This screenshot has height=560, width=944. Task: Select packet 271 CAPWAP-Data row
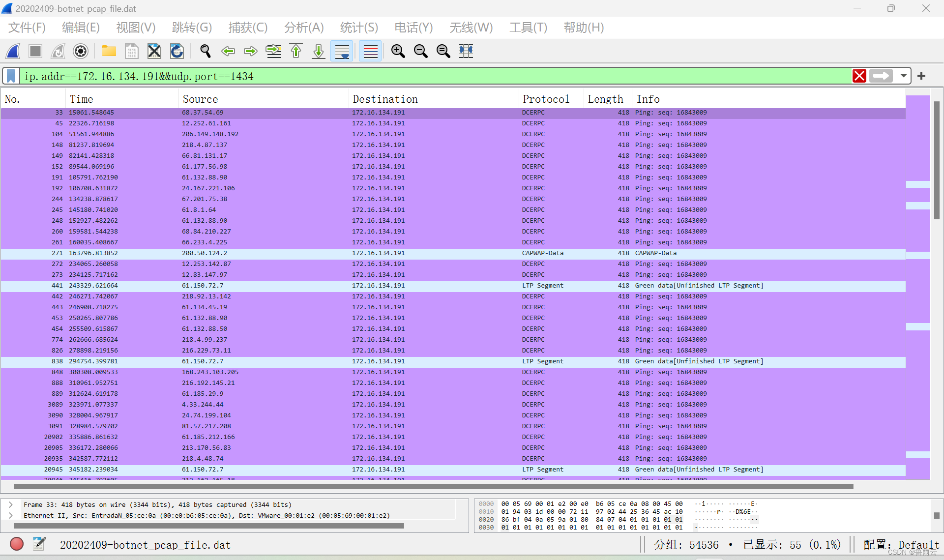point(453,253)
